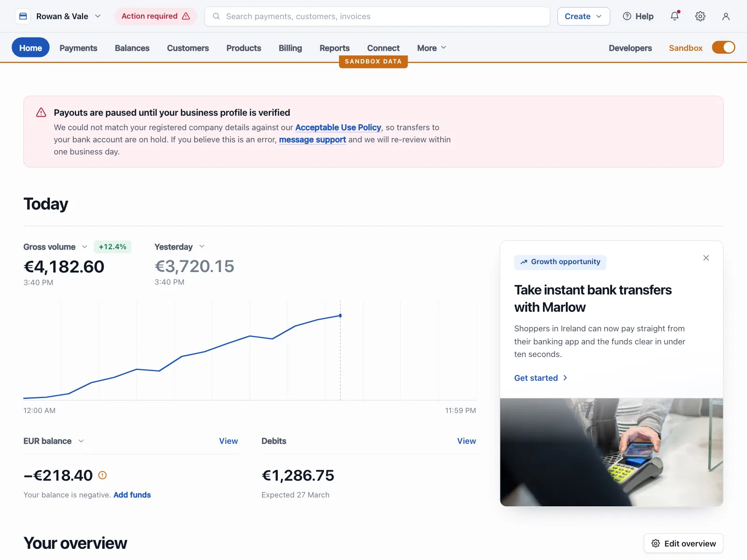Click the 12:00 AM axis label
The image size is (747, 560).
(40, 411)
